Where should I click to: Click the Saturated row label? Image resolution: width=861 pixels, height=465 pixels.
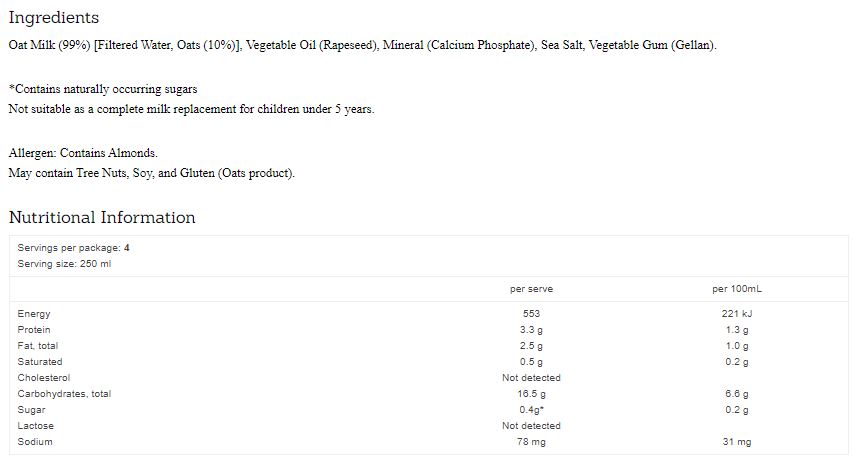[x=40, y=362]
